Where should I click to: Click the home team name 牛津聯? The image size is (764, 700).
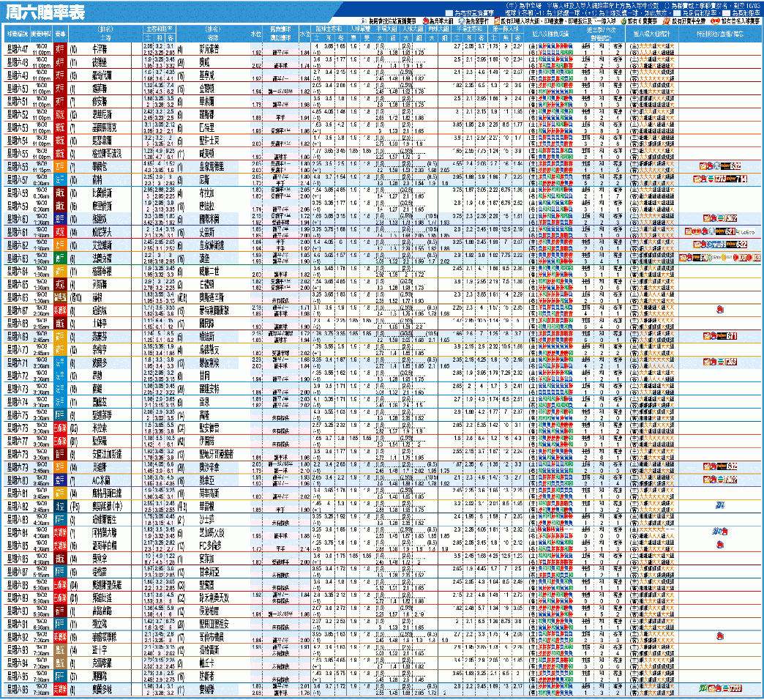[100, 49]
